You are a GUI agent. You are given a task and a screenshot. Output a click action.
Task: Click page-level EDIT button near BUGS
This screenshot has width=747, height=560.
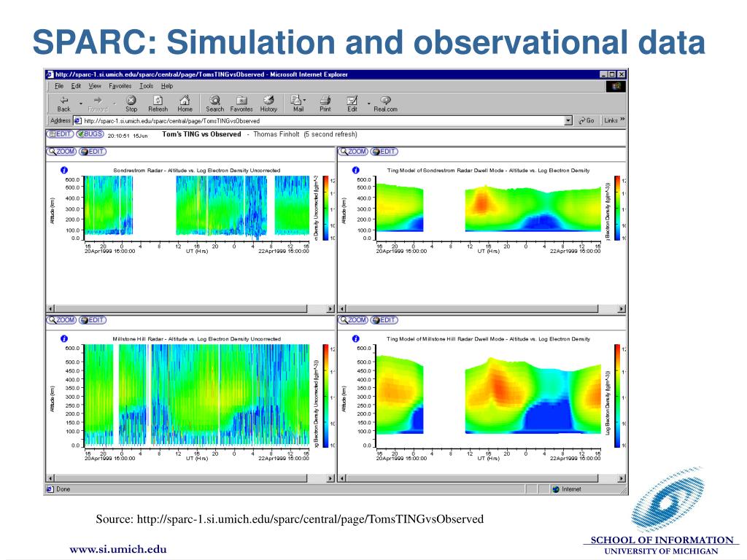[x=60, y=134]
